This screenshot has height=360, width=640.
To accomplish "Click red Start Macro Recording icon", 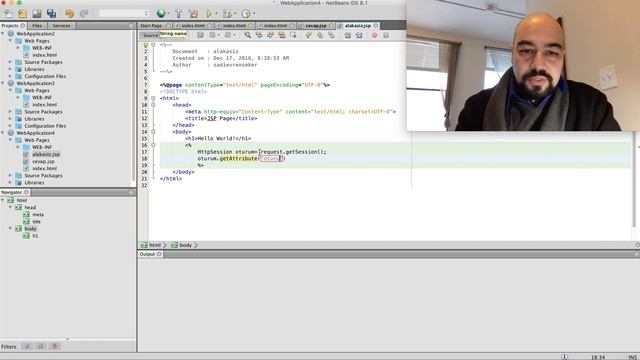I will coord(374,36).
